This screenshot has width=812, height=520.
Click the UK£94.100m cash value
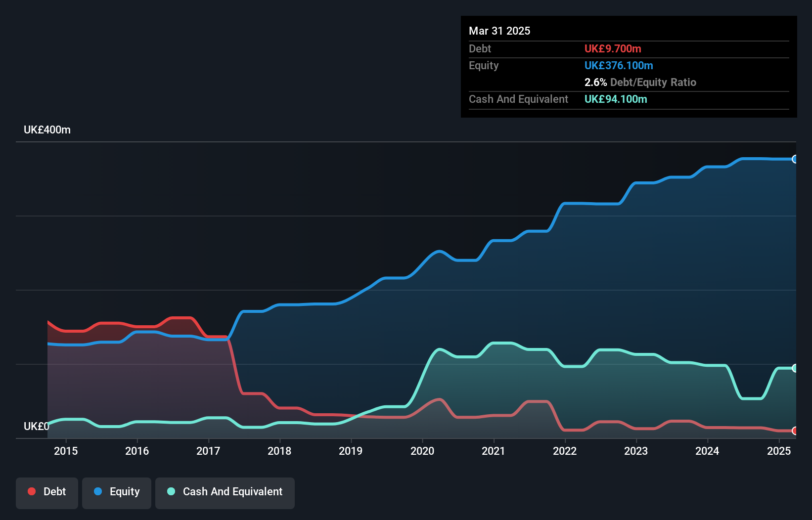[616, 99]
